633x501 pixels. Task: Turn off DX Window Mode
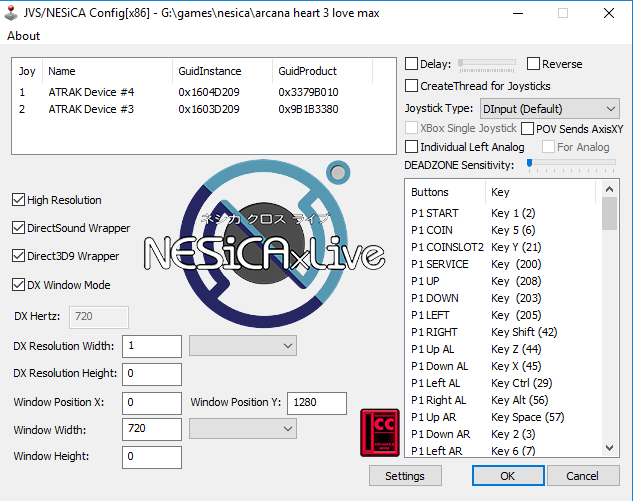pyautogui.click(x=19, y=285)
